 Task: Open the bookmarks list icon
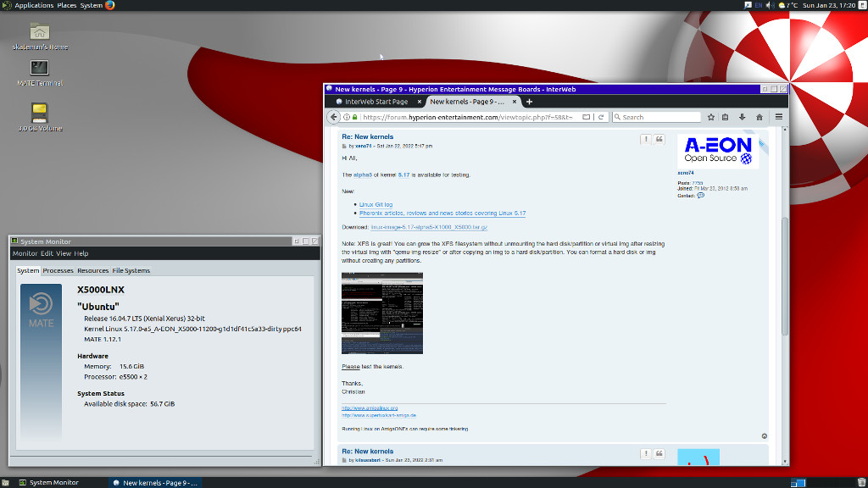726,117
